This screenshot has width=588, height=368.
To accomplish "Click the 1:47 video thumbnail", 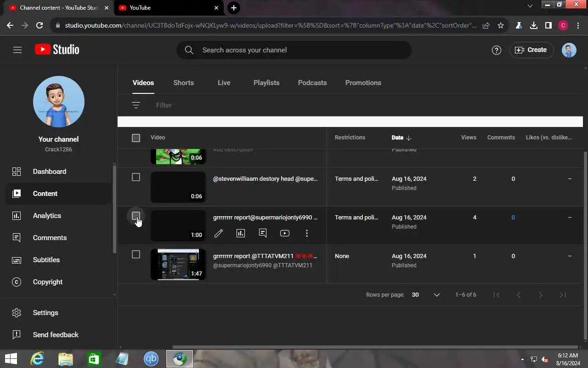I will [178, 264].
